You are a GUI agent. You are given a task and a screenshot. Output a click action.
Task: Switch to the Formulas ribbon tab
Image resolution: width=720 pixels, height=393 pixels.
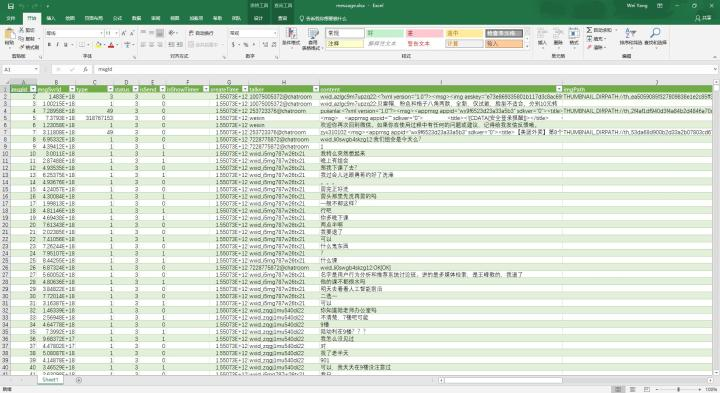[x=117, y=18]
